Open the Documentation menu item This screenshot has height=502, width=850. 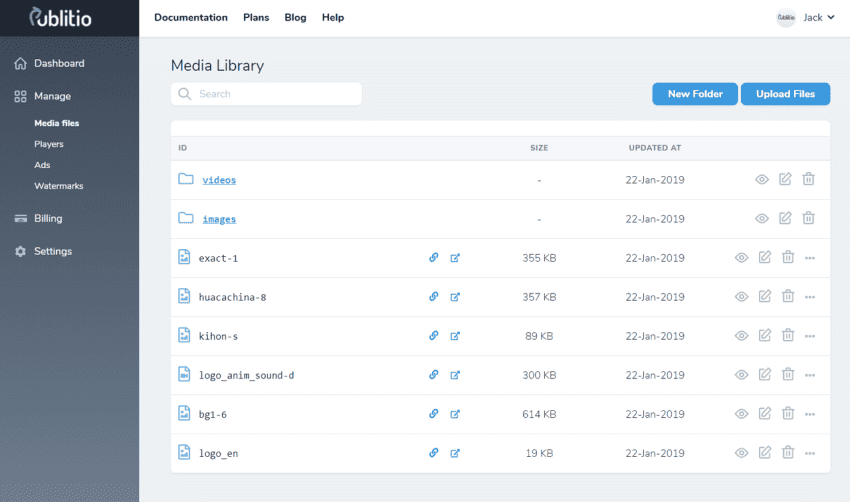pyautogui.click(x=191, y=17)
